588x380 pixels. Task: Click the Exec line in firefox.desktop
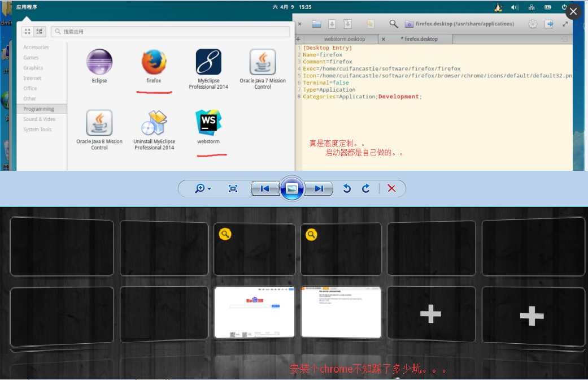tap(382, 69)
